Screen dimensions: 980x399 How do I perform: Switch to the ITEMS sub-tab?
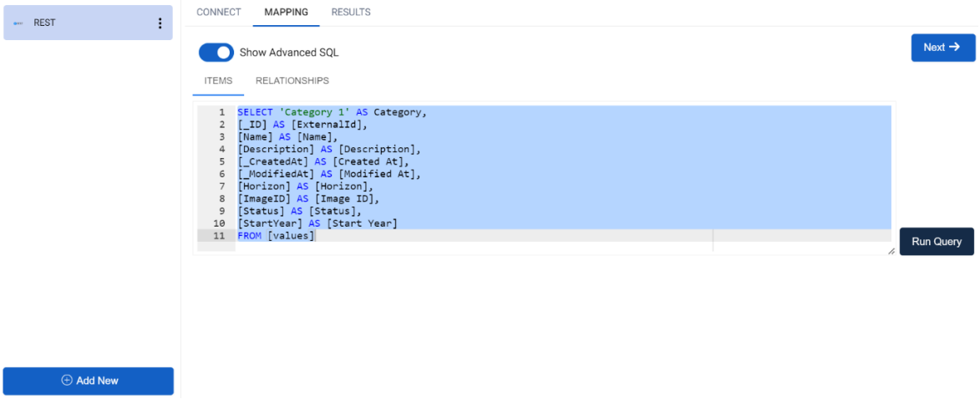pos(218,81)
